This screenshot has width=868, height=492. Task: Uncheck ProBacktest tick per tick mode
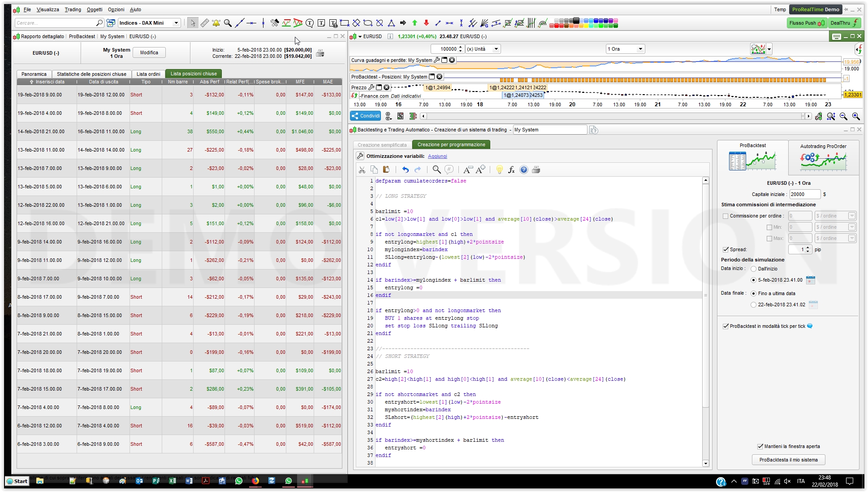[x=725, y=326]
